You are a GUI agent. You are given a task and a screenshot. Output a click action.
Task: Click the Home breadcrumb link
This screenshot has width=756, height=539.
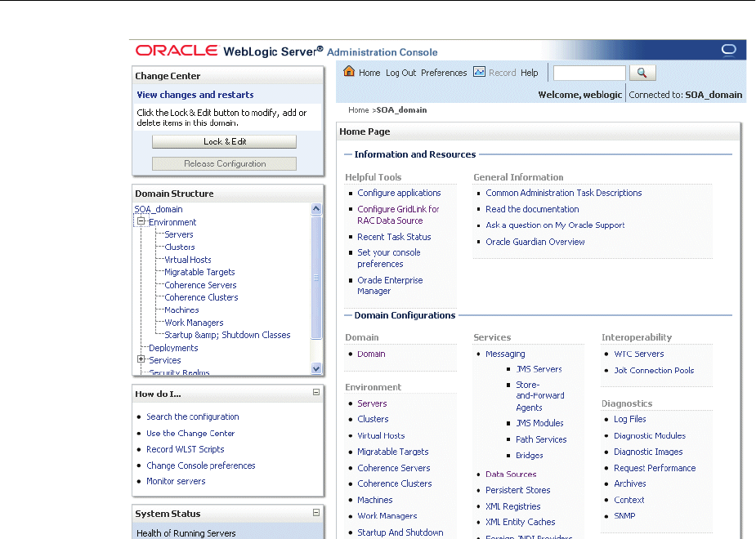point(358,109)
